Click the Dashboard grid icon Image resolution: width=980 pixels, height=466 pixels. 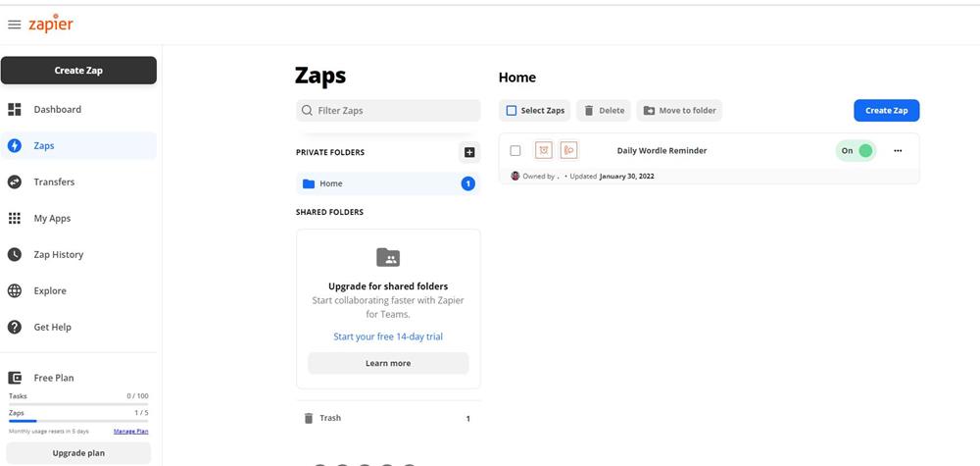pyautogui.click(x=15, y=110)
